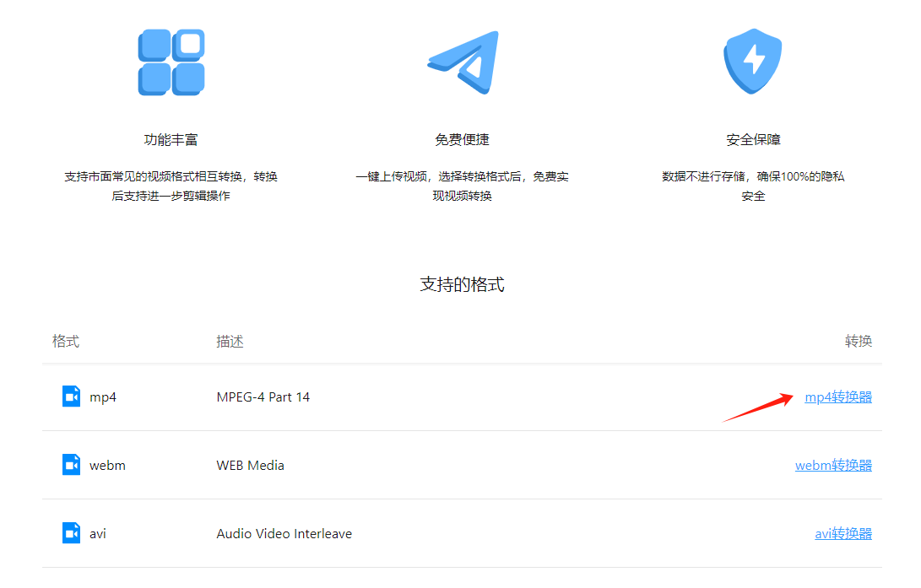Click the 转换 column header
This screenshot has height=588, width=921.
click(859, 342)
